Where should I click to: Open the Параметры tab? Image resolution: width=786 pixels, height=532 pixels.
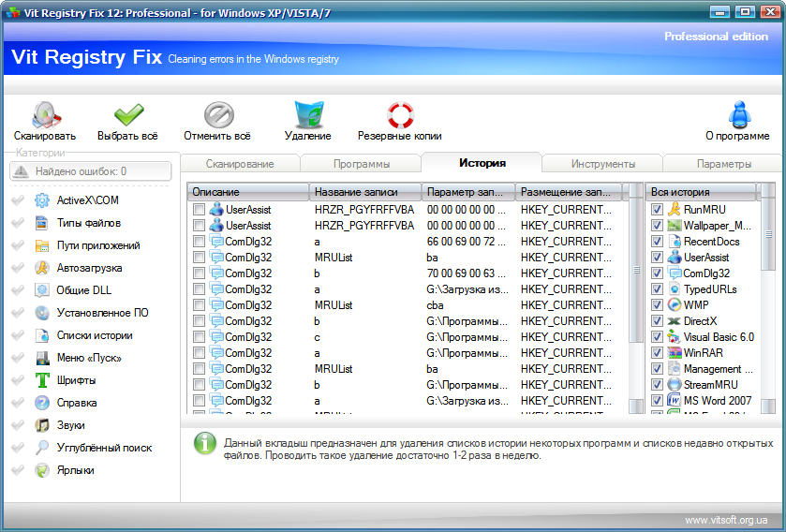pyautogui.click(x=723, y=164)
